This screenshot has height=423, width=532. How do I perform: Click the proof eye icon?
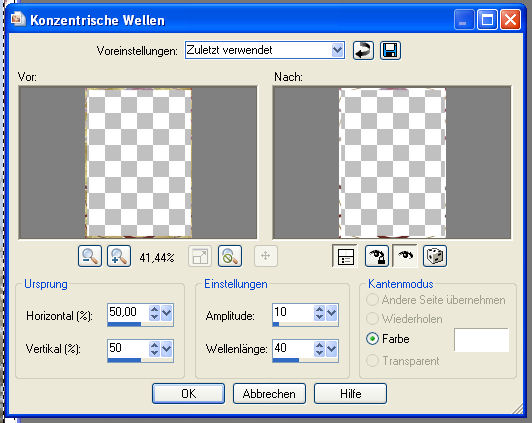pos(405,256)
